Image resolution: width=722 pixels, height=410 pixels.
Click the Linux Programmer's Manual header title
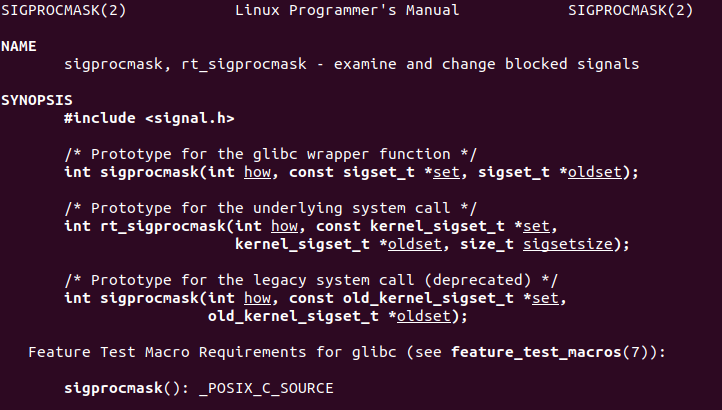(x=347, y=10)
